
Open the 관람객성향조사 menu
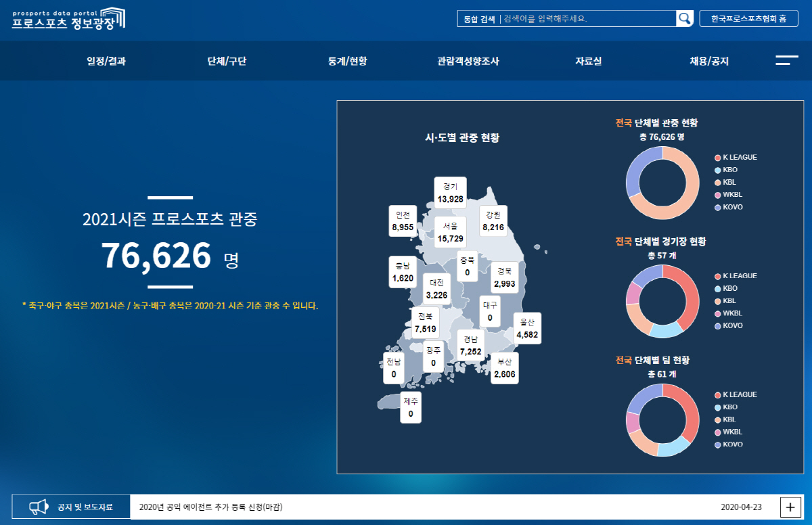(x=468, y=61)
